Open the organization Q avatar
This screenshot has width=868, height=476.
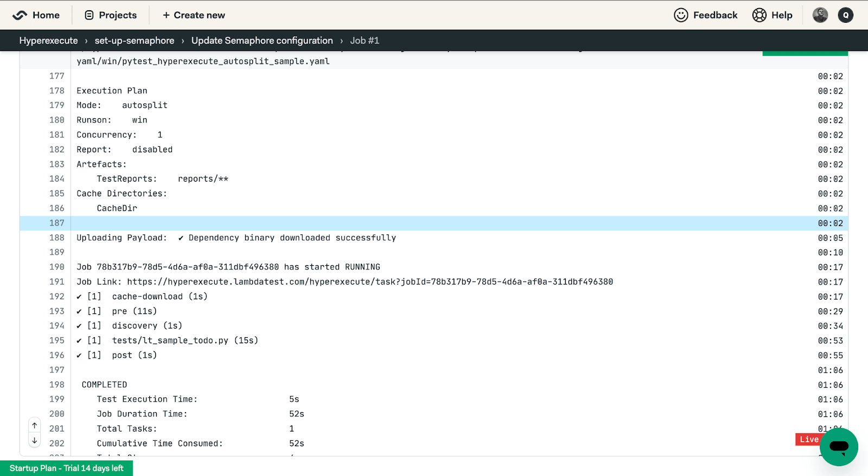(845, 15)
